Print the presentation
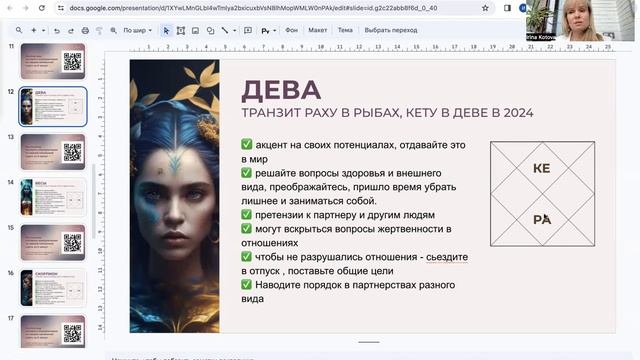640x360 pixels. point(85,31)
